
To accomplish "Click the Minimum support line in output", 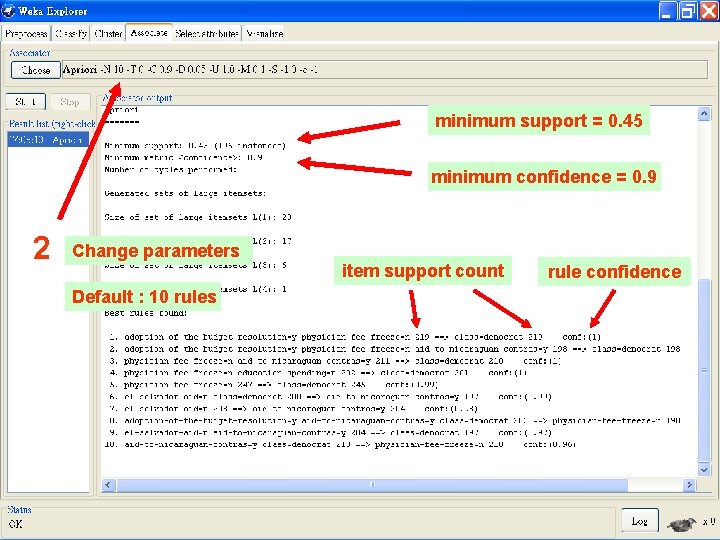I will tap(195, 146).
